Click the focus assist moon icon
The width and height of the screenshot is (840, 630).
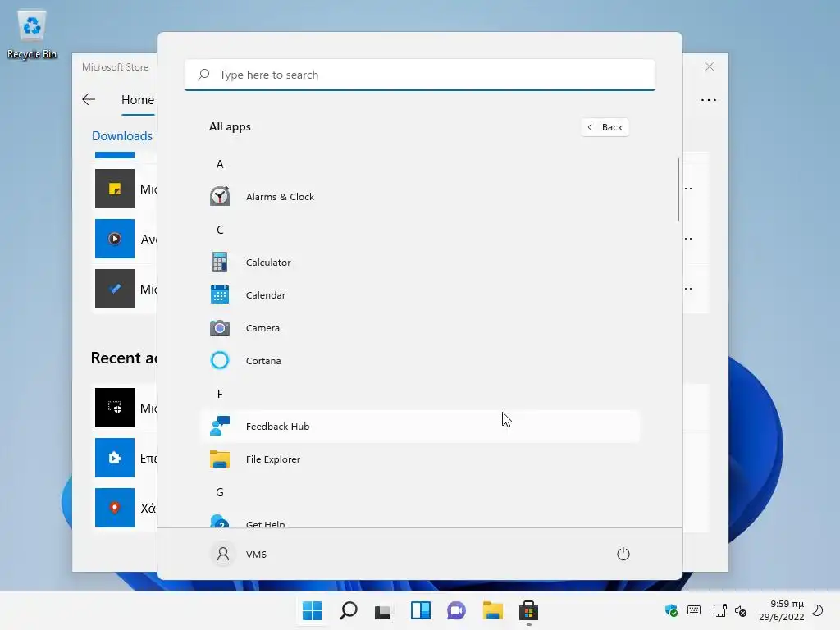click(818, 610)
